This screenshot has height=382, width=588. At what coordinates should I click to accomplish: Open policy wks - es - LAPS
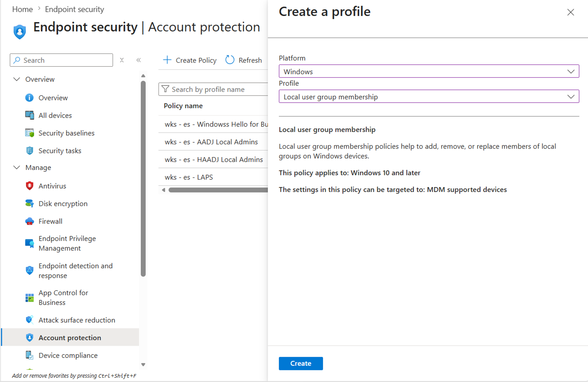pyautogui.click(x=189, y=177)
